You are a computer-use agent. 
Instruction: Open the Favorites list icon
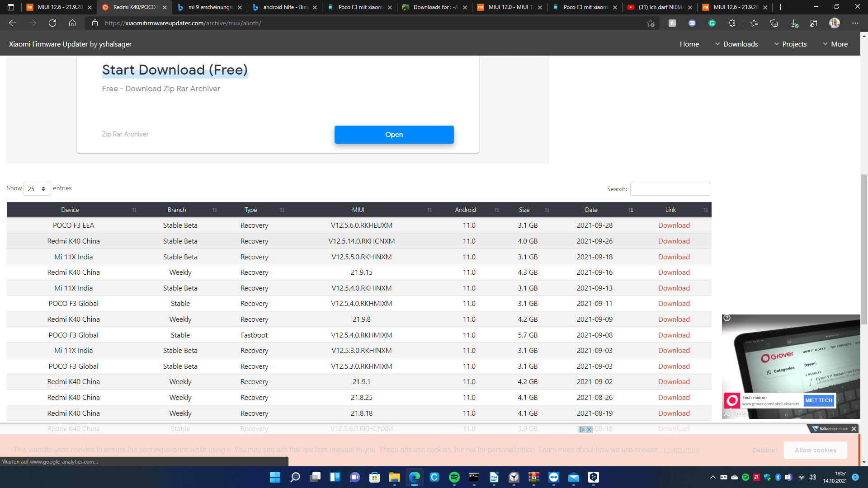tap(754, 23)
